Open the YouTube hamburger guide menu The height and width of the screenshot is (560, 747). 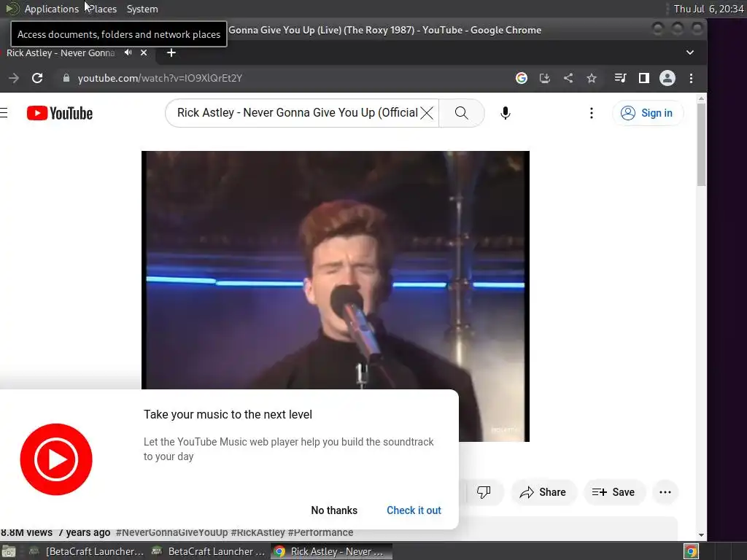click(x=4, y=113)
